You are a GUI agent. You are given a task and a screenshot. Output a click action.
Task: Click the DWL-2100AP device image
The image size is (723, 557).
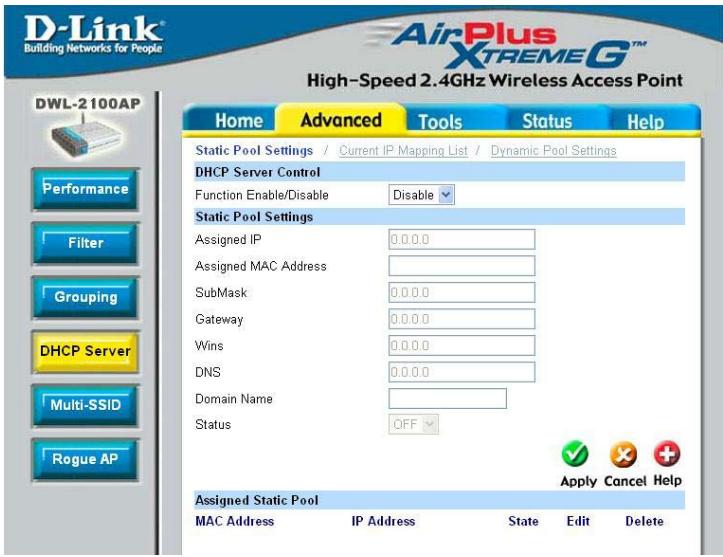(86, 137)
